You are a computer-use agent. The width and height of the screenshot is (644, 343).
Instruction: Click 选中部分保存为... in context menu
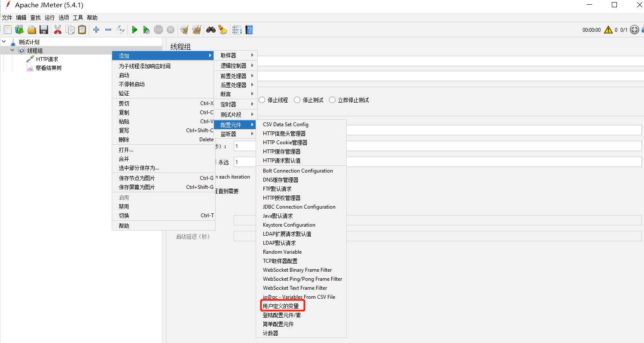(x=139, y=168)
